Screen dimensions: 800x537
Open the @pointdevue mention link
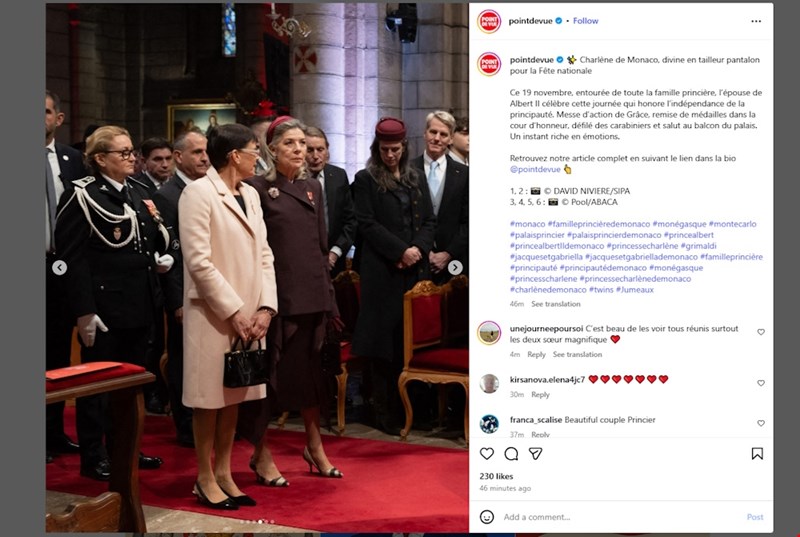pos(535,169)
